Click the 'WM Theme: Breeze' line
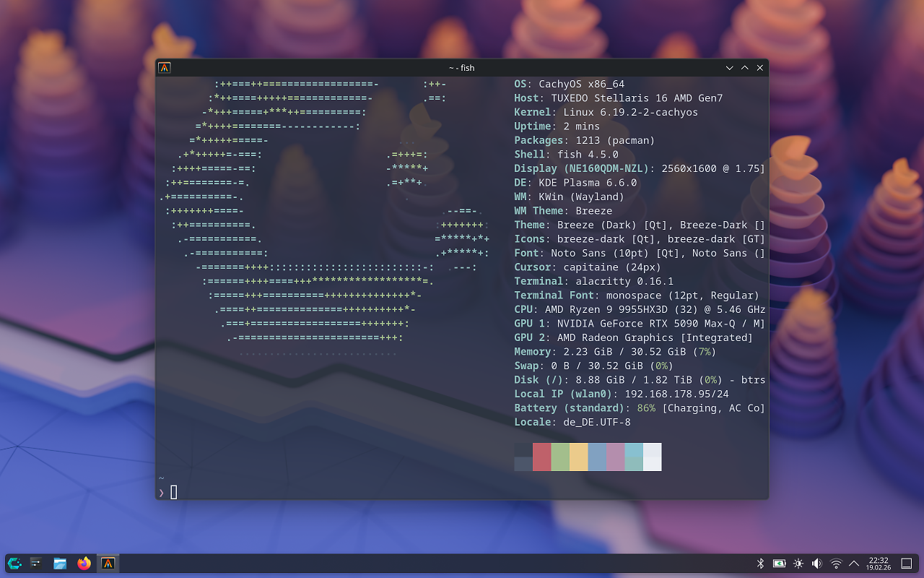Viewport: 924px width, 578px height. (563, 211)
